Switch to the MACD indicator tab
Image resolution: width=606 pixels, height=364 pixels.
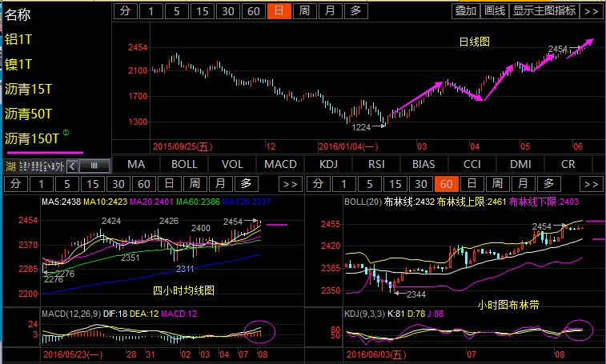(280, 164)
